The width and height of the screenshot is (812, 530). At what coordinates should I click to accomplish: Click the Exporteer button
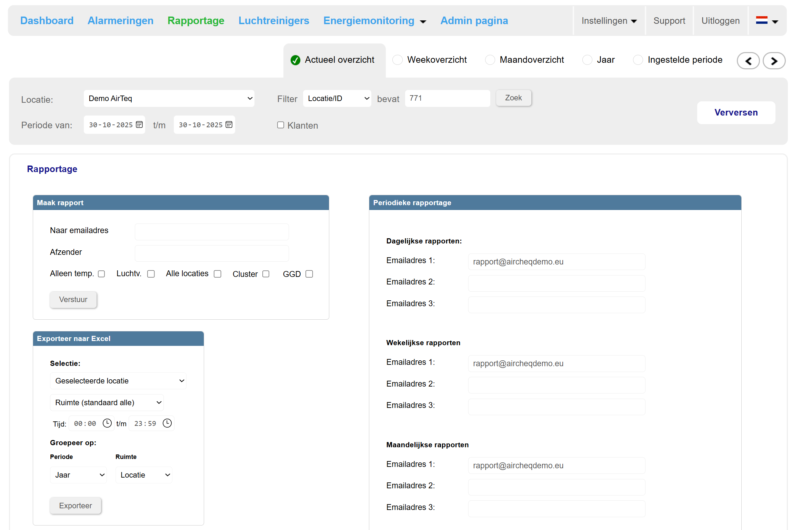click(x=76, y=506)
